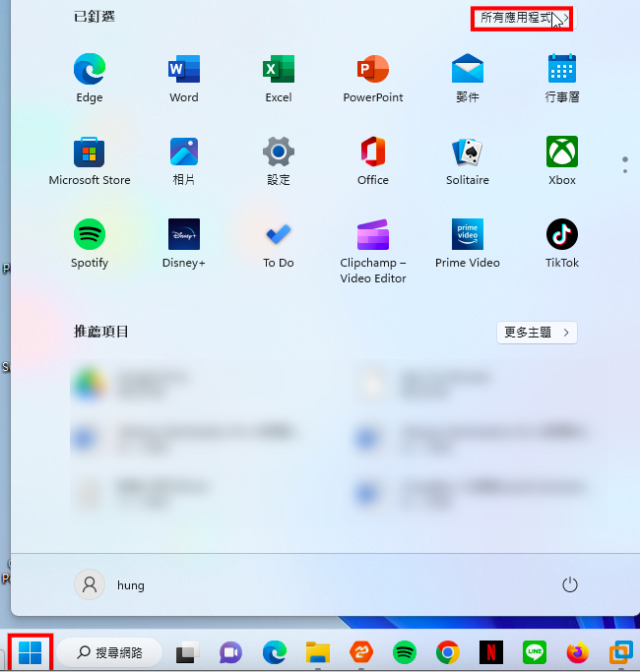640x672 pixels.
Task: Click the 搜尋網路 taskbar search box
Action: (x=109, y=652)
